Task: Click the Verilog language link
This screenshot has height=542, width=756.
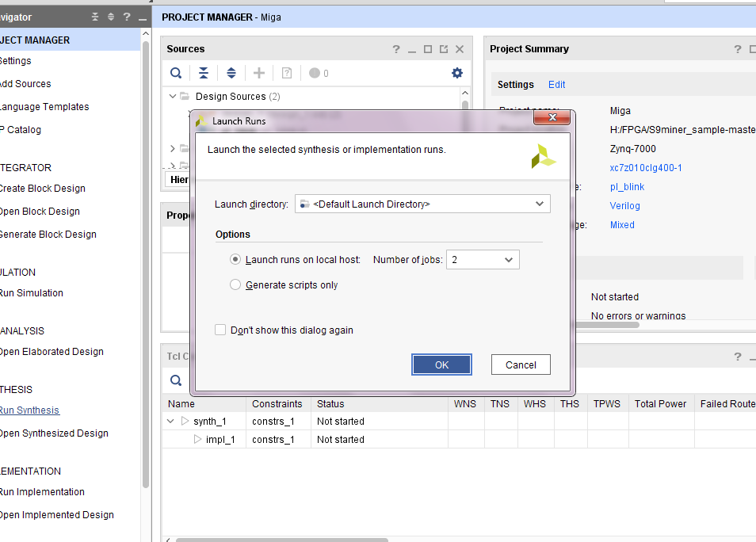Action: [625, 206]
